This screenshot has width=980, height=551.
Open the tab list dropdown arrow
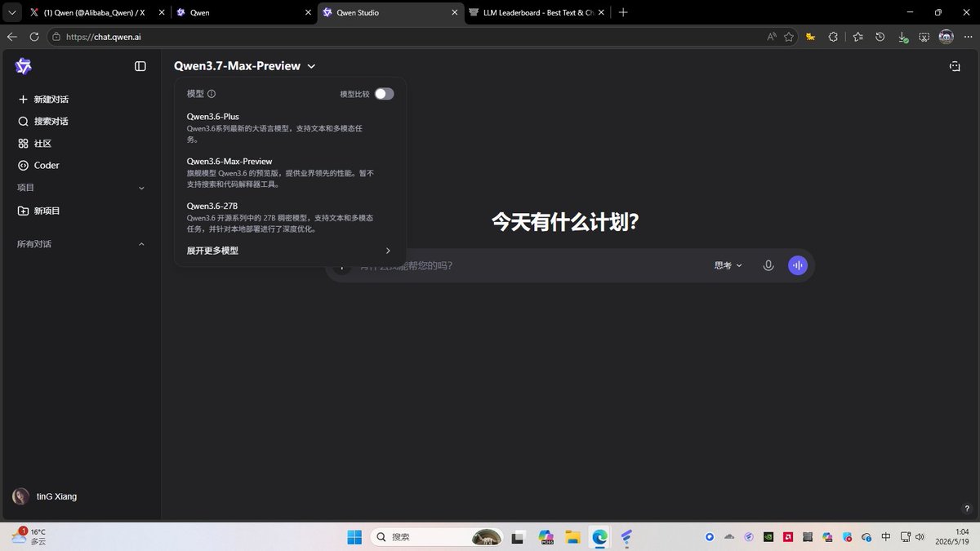point(11,12)
